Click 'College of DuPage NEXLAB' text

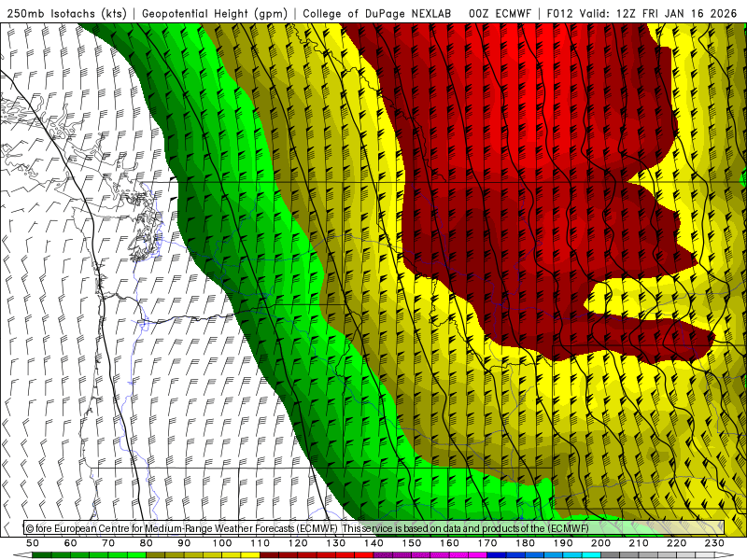click(x=377, y=13)
